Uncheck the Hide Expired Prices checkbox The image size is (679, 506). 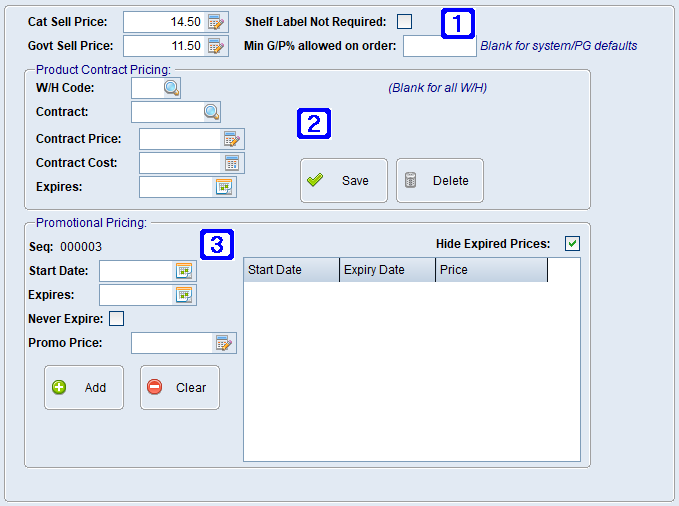click(x=572, y=243)
